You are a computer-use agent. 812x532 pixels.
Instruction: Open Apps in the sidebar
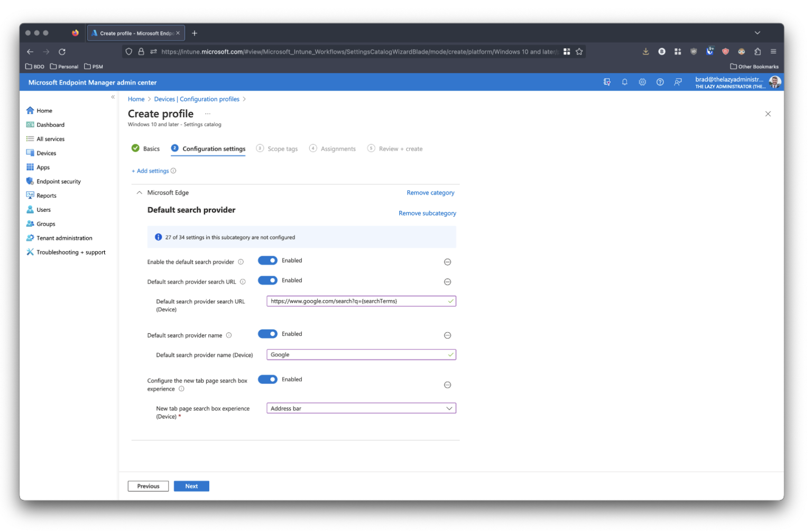(38, 167)
